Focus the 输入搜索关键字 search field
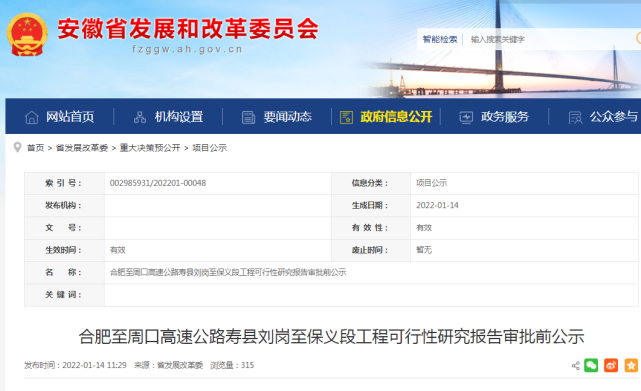This screenshot has height=391, width=641. (x=552, y=39)
